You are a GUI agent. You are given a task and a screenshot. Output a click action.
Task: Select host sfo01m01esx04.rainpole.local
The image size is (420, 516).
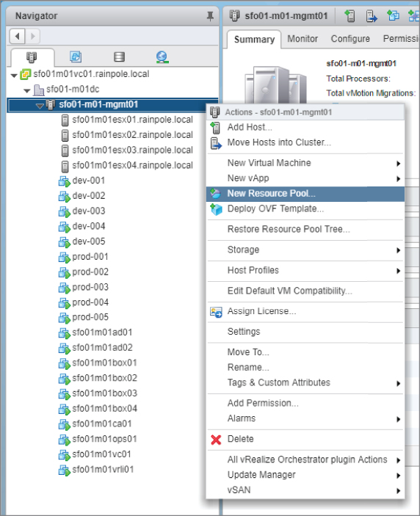(132, 165)
